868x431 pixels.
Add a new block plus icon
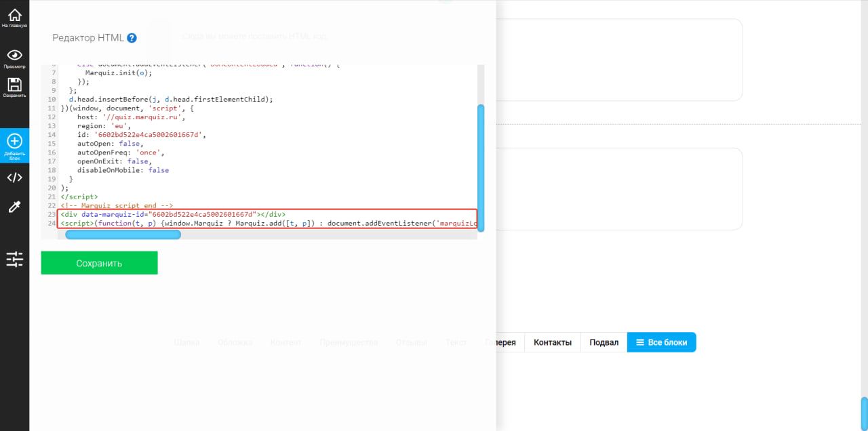click(x=14, y=141)
